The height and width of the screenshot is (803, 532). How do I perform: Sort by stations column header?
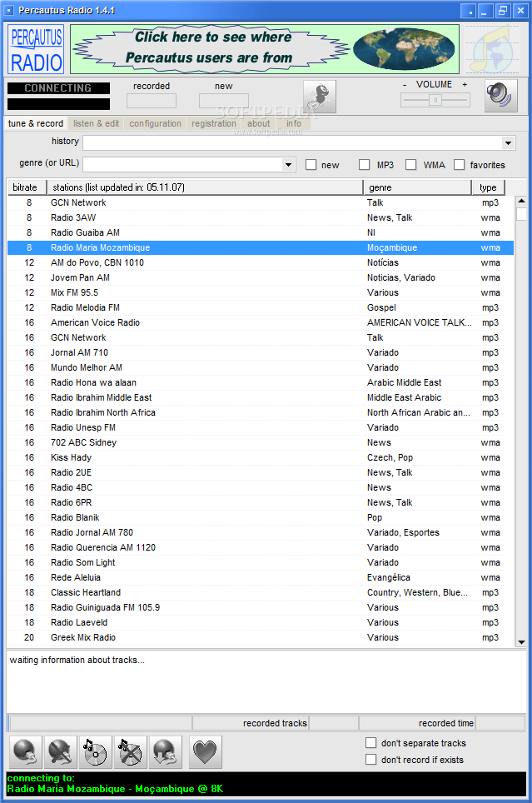205,187
